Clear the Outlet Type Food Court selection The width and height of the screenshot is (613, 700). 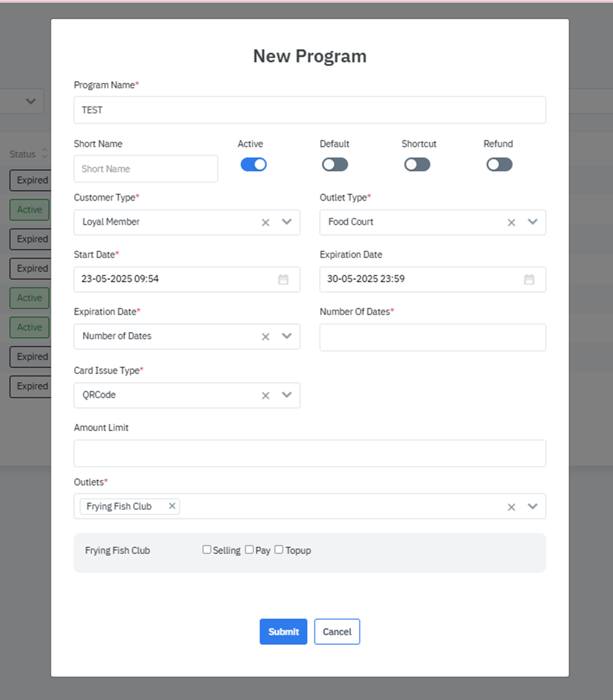(x=512, y=223)
